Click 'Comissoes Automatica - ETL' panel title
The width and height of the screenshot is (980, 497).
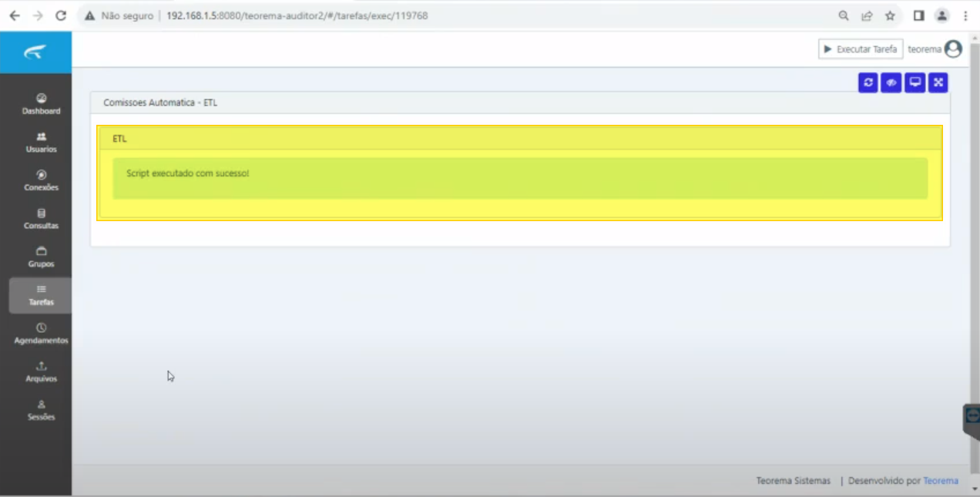pos(160,102)
